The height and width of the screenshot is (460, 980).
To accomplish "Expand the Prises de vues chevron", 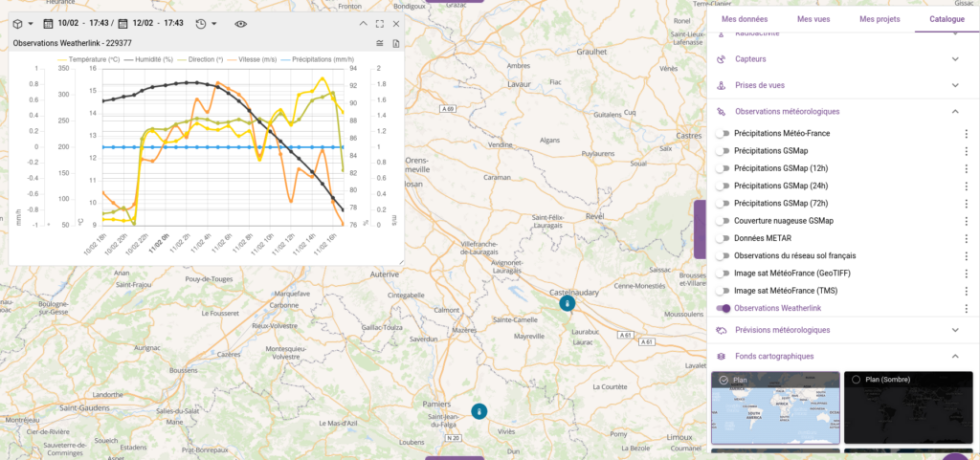I will click(x=955, y=85).
